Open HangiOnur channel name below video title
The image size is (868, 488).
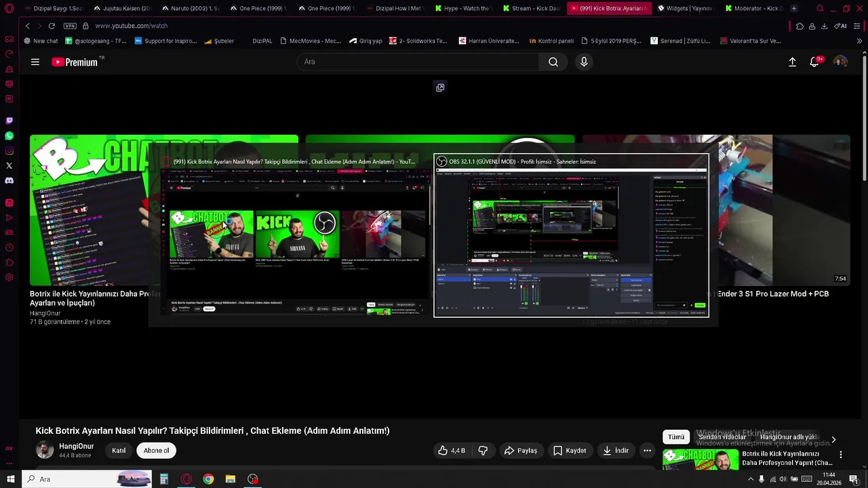(x=76, y=446)
